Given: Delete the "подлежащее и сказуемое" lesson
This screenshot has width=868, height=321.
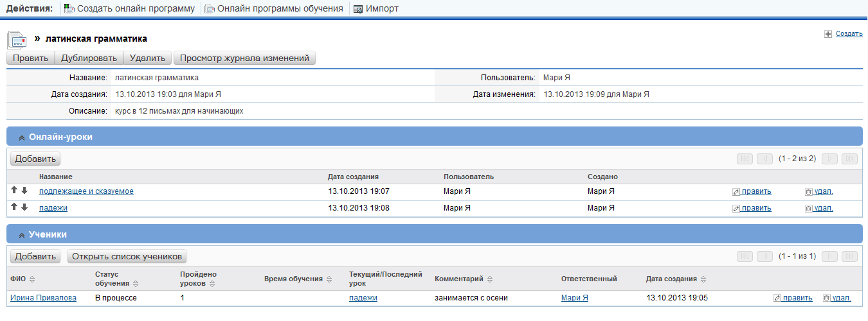Looking at the screenshot, I should [809, 191].
